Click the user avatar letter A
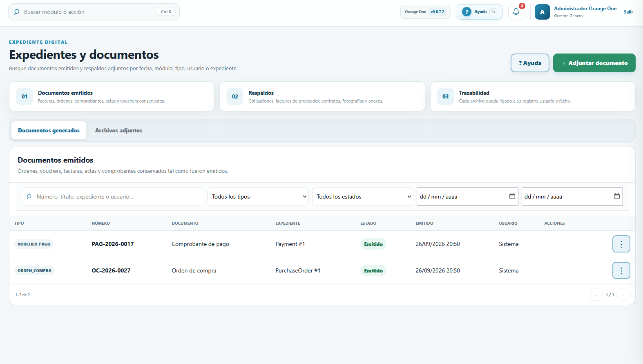Screen dimensions: 643x364 click(542, 12)
